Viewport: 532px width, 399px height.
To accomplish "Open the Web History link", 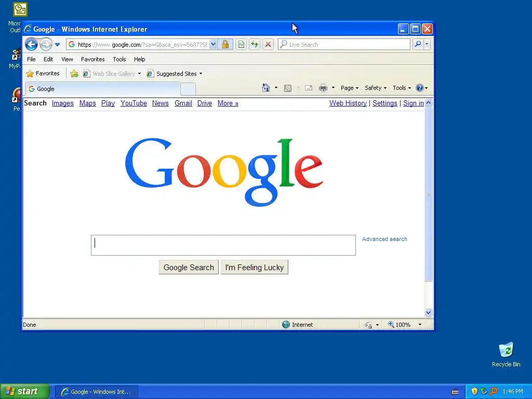I will [x=348, y=103].
